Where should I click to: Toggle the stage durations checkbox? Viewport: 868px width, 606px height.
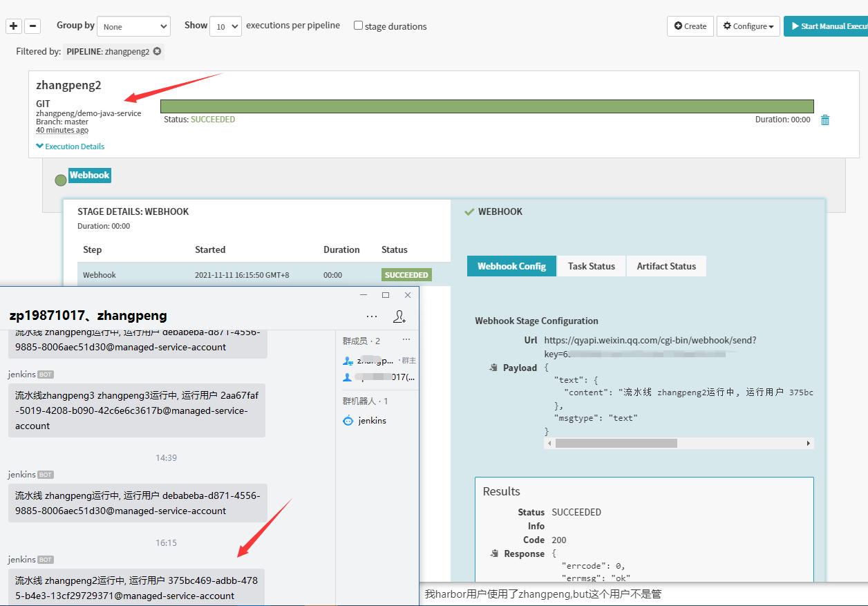click(x=358, y=26)
